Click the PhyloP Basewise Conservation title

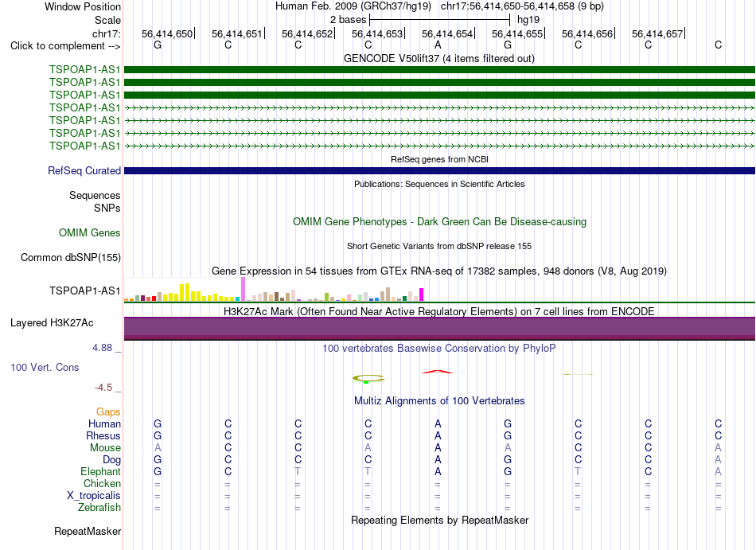point(439,348)
